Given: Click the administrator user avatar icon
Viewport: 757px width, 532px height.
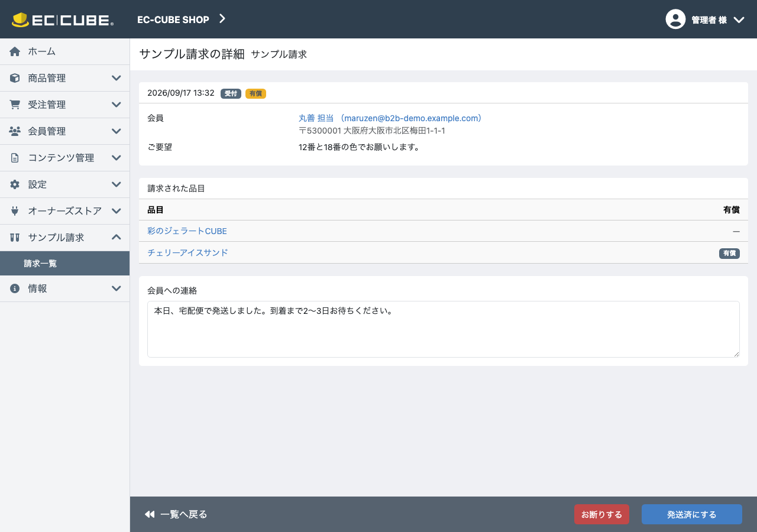Looking at the screenshot, I should [675, 20].
